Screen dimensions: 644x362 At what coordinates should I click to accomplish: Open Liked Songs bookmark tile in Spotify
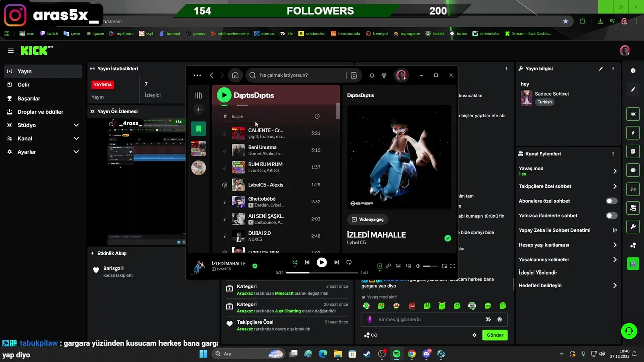tap(198, 129)
